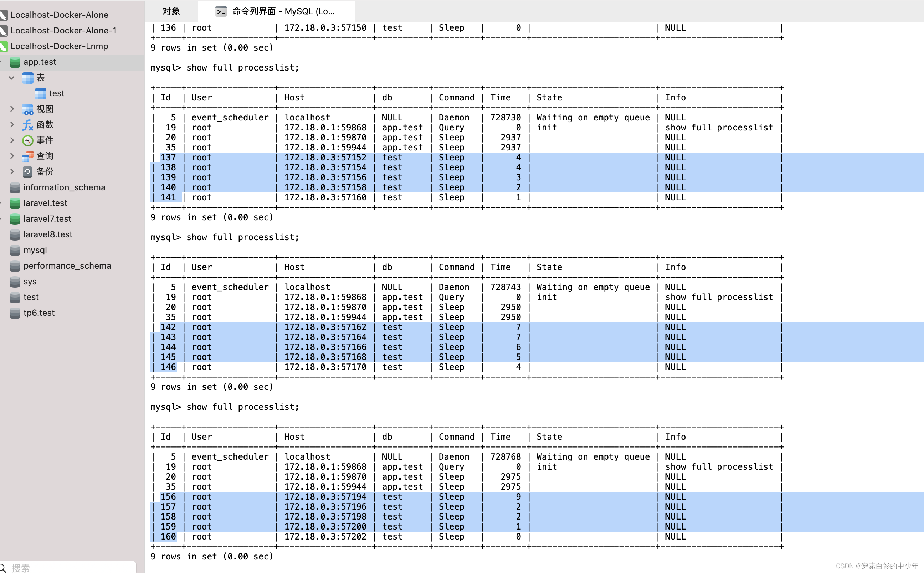Select the app.test database label

coord(40,62)
